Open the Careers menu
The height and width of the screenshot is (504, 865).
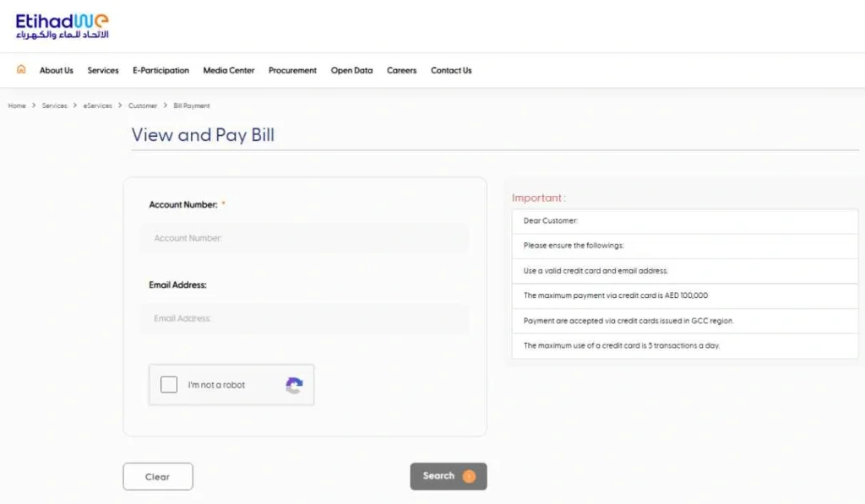click(401, 71)
